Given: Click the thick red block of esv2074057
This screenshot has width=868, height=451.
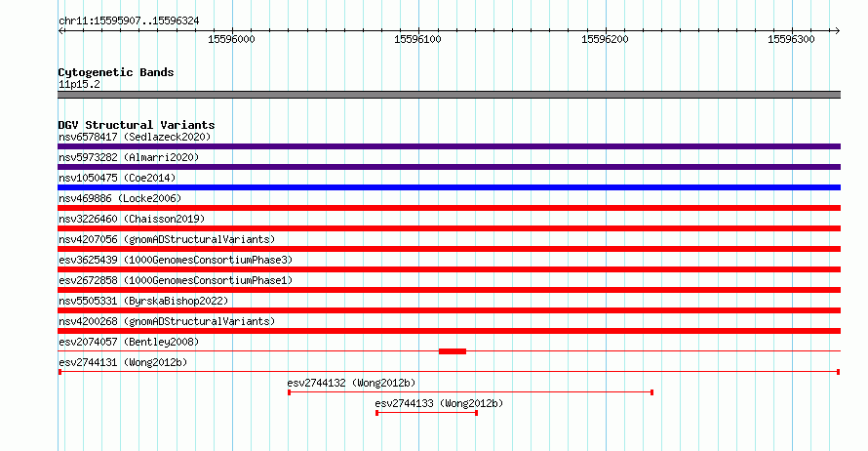Looking at the screenshot, I should coord(453,351).
